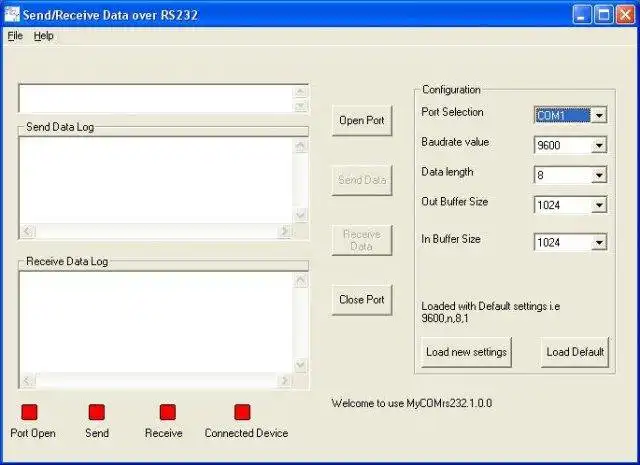Click the Send red status indicator

pos(97,412)
